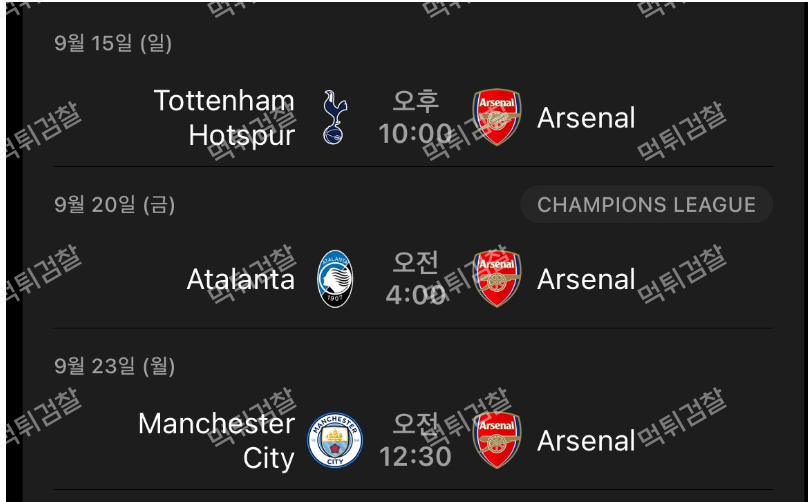Screen dimensions: 808x502
Task: Select Arsenal name in the Manchester City match
Action: point(586,441)
